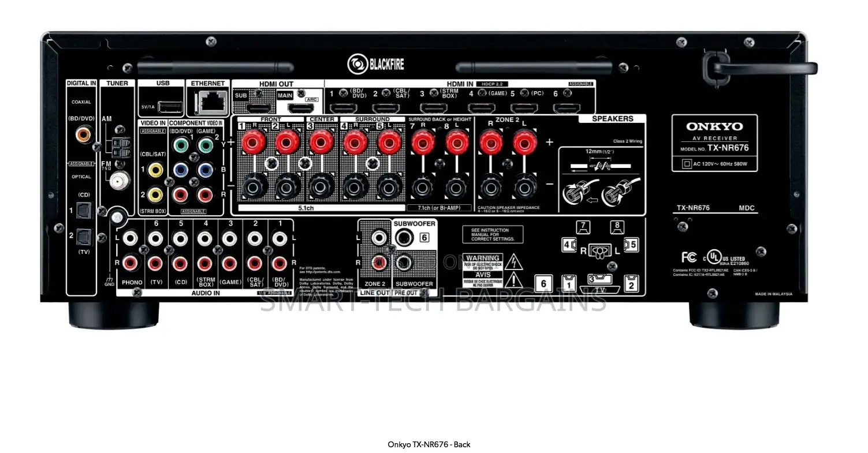The width and height of the screenshot is (868, 453).
Task: Click lower subwoofer pre out jack
Action: pyautogui.click(x=404, y=263)
